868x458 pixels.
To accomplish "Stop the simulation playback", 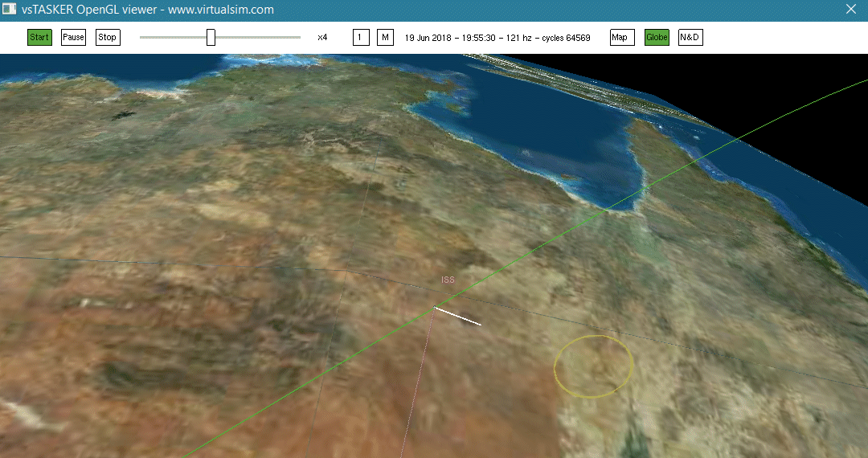I will click(108, 38).
